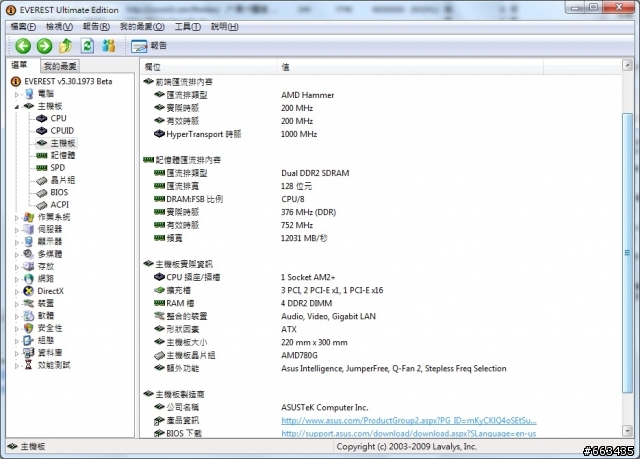The image size is (640, 459).
Task: Select the CPUID tree item
Action: click(62, 131)
